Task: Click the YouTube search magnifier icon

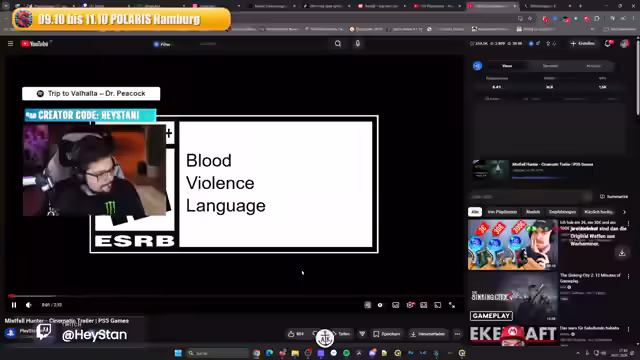Action: 338,44
